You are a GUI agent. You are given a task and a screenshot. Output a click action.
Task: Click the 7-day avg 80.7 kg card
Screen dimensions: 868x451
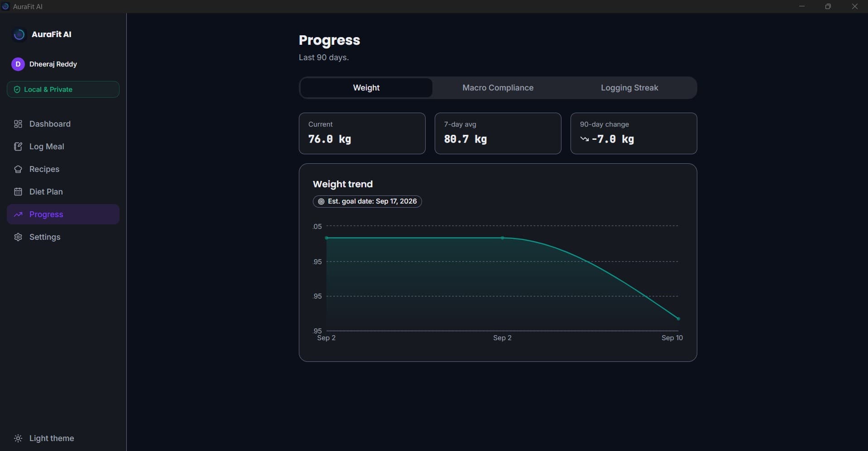click(498, 133)
